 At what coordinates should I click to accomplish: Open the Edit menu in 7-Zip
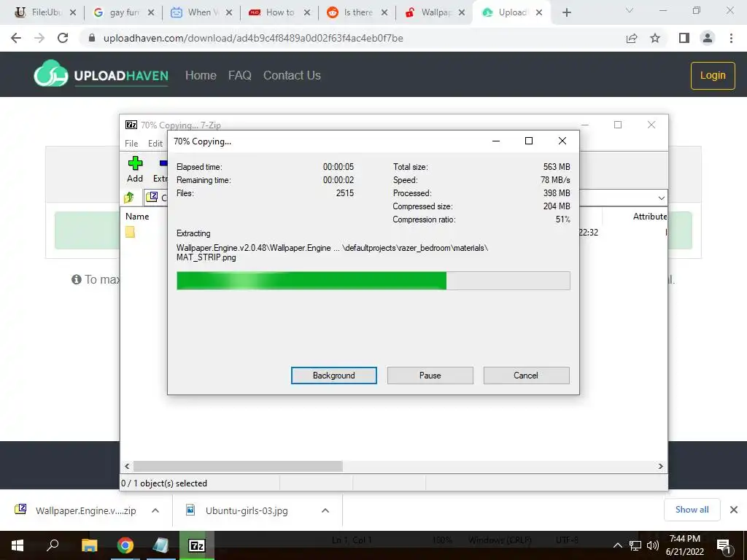click(x=155, y=144)
